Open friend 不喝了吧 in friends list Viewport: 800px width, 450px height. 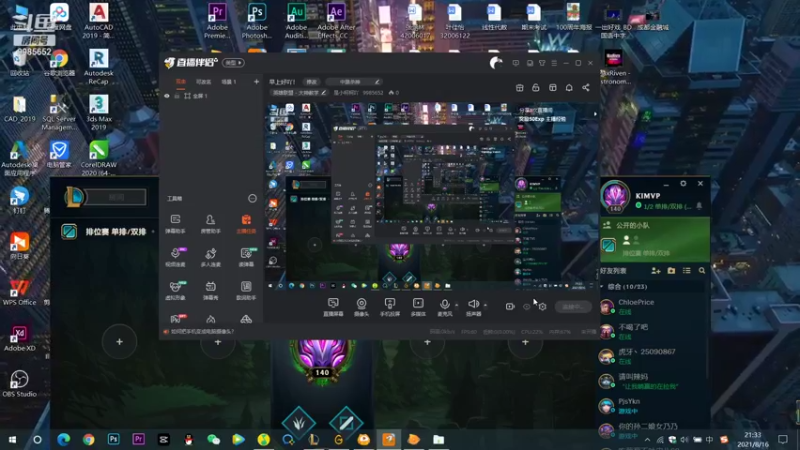click(x=653, y=332)
